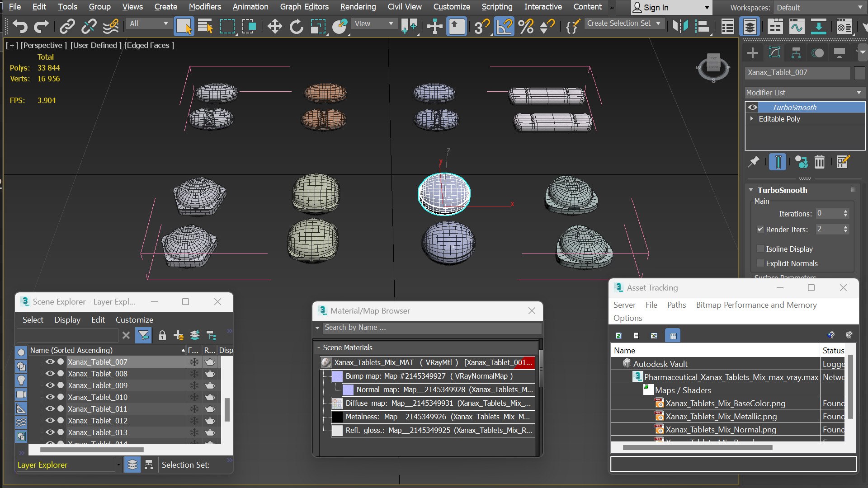Click the Sign In button
868x488 pixels.
point(671,8)
